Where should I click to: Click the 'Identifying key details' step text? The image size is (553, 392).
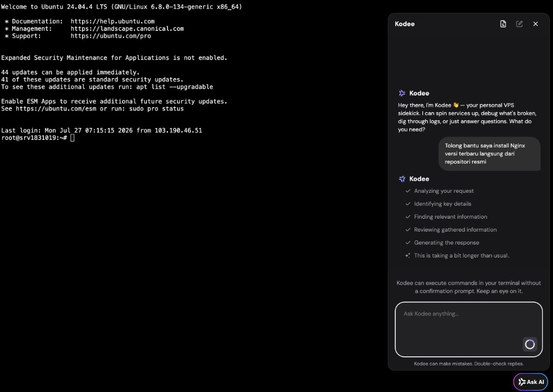tap(443, 204)
